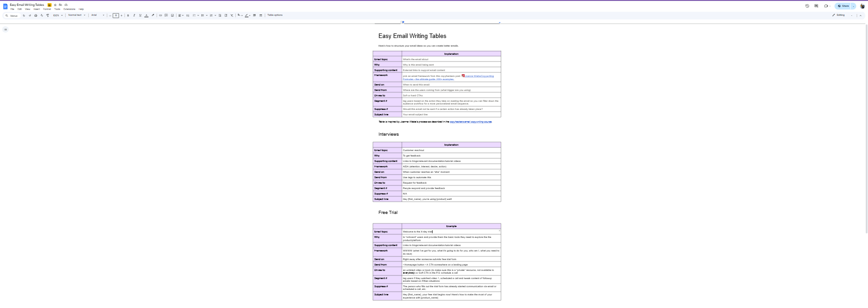
Task: Toggle bold formatting
Action: point(128,15)
